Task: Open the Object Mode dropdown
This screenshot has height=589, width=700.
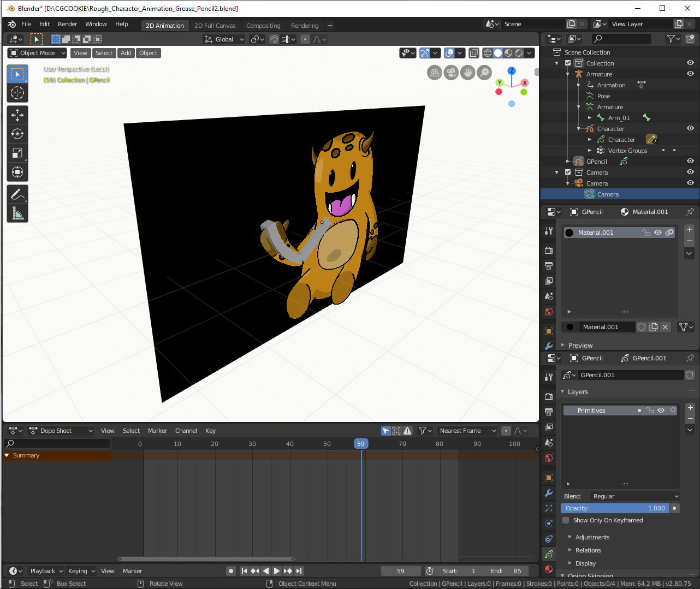Action: click(x=37, y=53)
